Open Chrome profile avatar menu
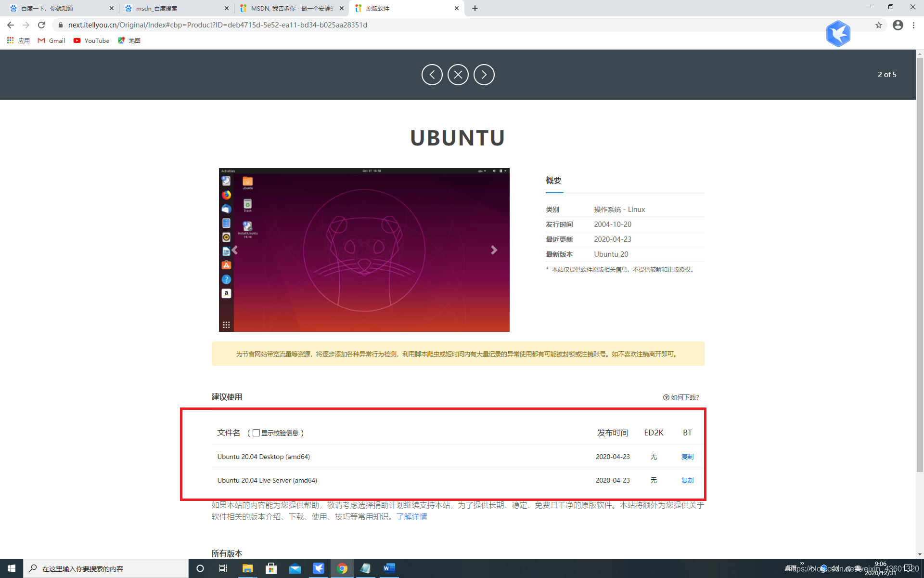This screenshot has height=578, width=924. 898,25
